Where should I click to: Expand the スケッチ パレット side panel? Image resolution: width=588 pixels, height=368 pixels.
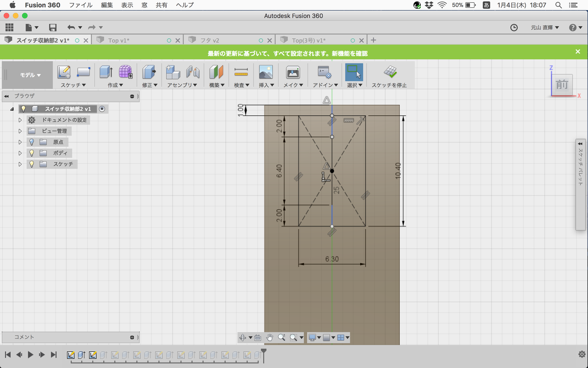[580, 144]
